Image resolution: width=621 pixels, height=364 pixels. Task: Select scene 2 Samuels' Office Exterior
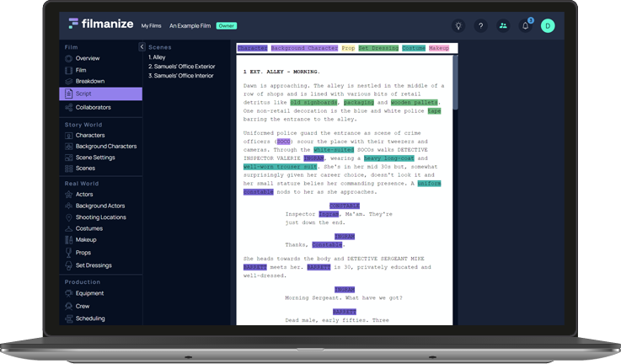coord(183,67)
